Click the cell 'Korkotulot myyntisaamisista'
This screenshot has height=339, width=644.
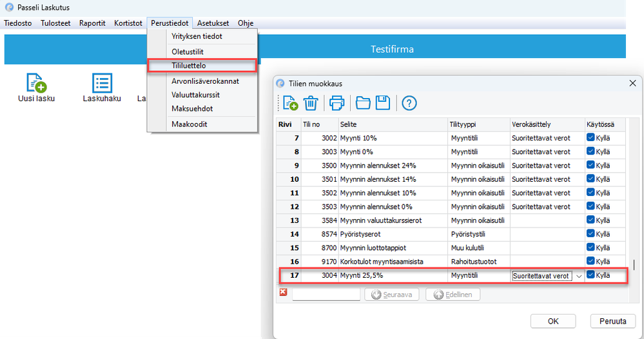click(x=393, y=262)
